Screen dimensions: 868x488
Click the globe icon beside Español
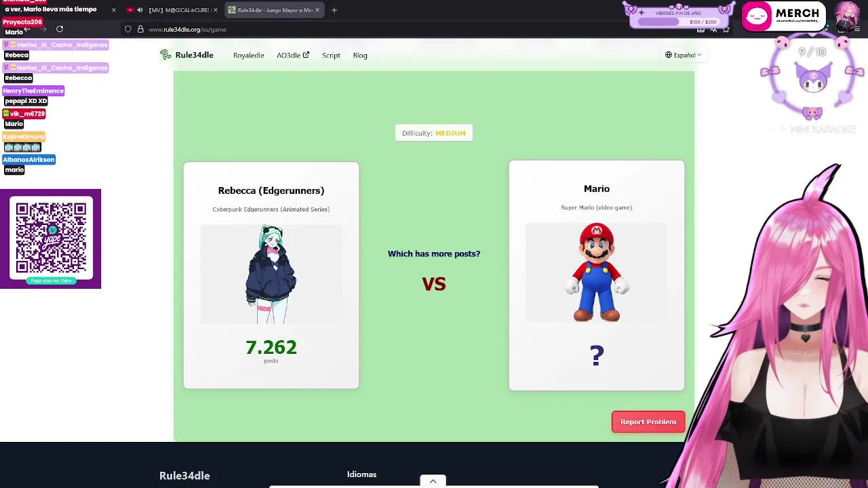(x=668, y=55)
